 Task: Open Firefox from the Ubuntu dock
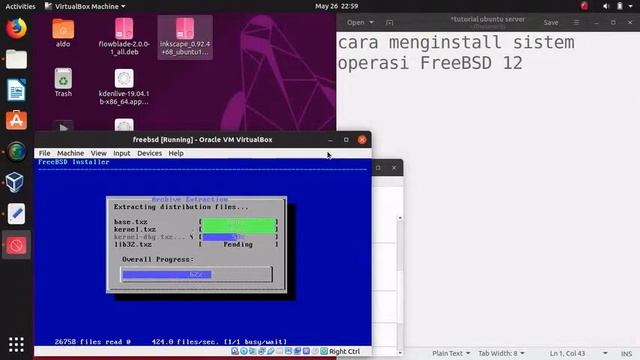pos(16,29)
